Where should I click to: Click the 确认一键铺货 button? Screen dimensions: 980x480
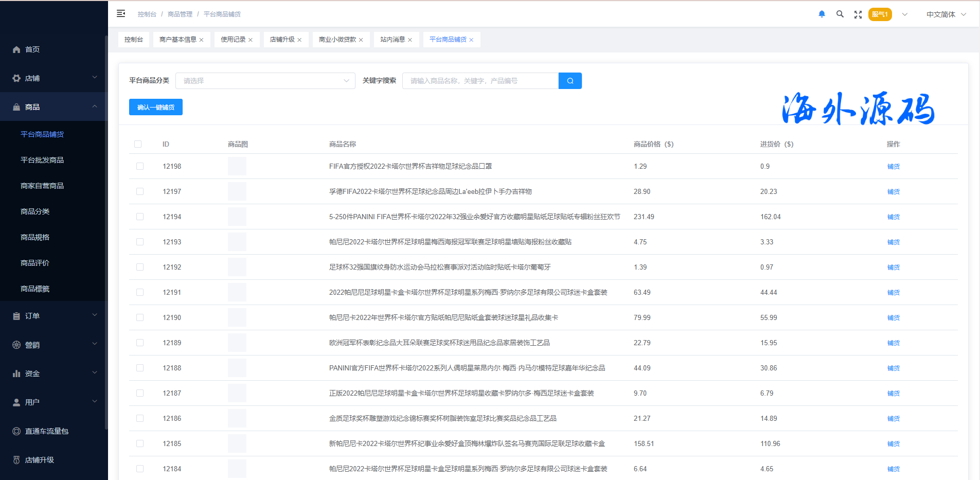coord(155,107)
